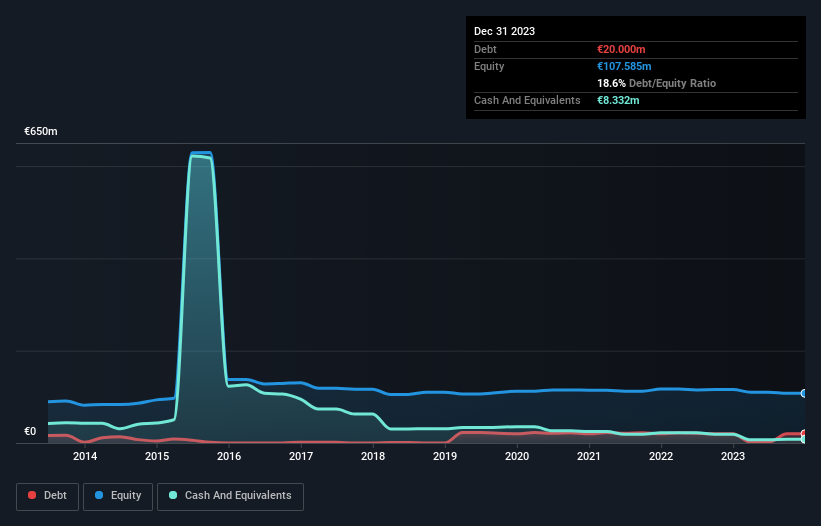Click the 2018 x-axis label
The height and width of the screenshot is (526, 821).
(373, 456)
